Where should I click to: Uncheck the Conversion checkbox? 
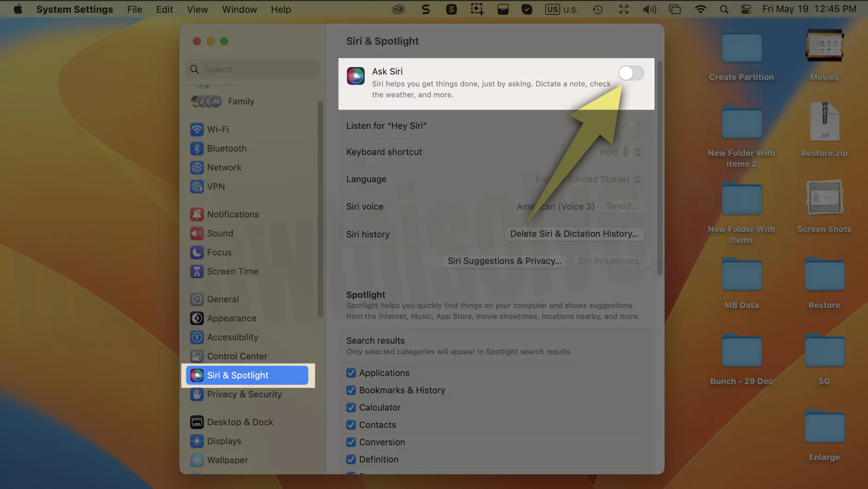(x=351, y=442)
